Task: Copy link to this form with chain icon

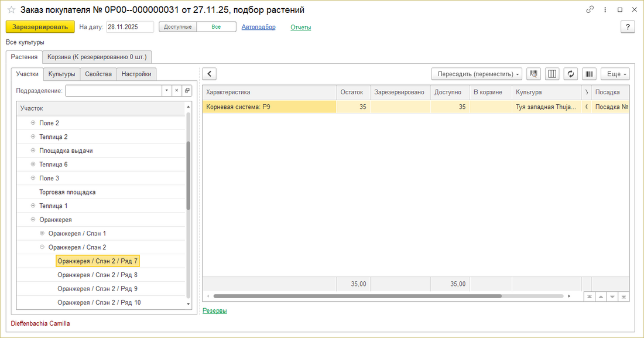Action: (590, 9)
